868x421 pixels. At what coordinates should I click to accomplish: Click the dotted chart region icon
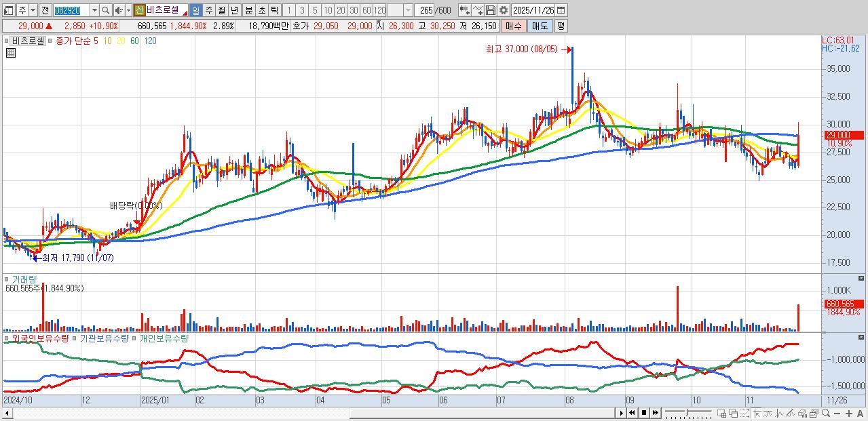tap(745, 413)
